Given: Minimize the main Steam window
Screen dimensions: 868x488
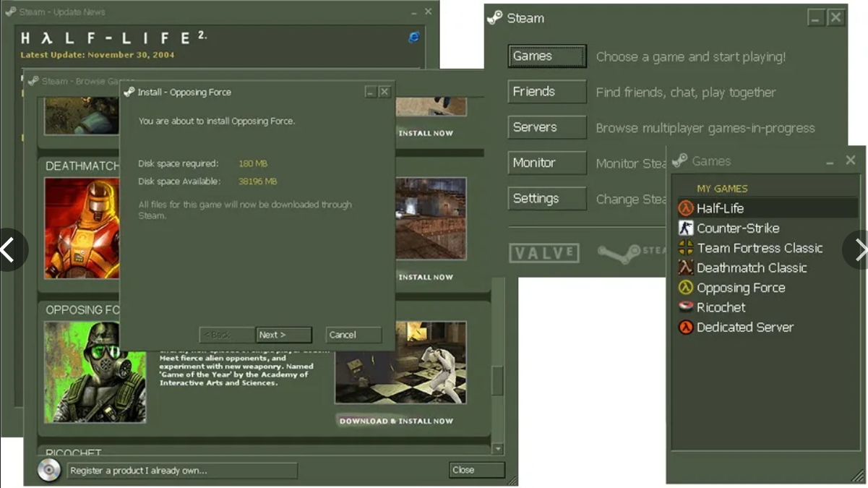Looking at the screenshot, I should coord(817,18).
